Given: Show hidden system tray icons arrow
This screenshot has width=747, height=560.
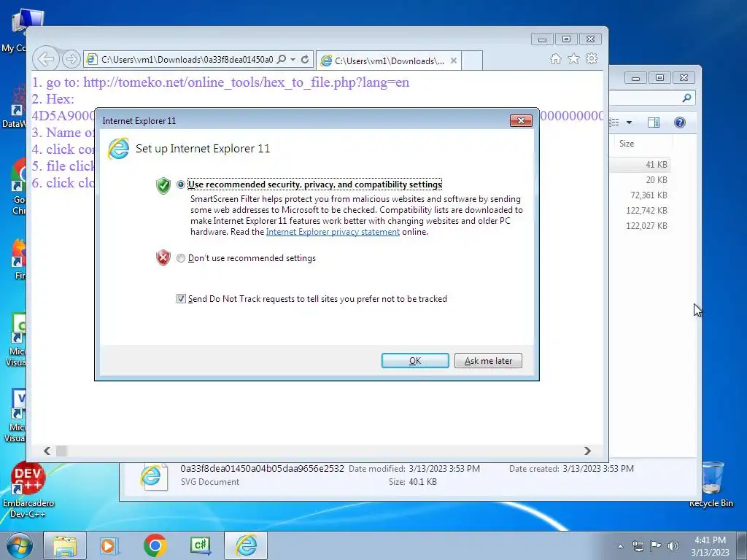Looking at the screenshot, I should (620, 546).
